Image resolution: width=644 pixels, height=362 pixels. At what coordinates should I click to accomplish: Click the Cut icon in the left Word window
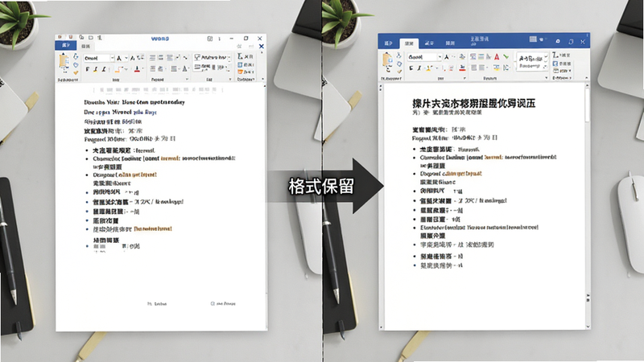point(76,56)
